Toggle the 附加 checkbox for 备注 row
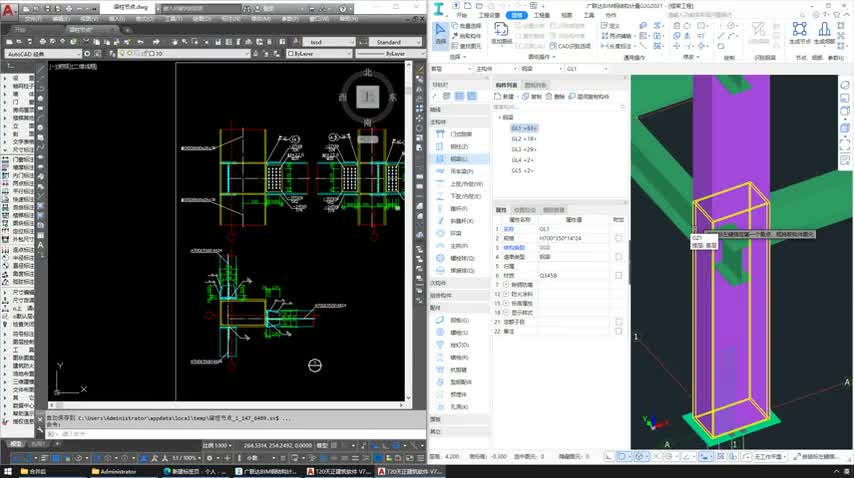Screen dimensions: 854x478 click(619, 331)
